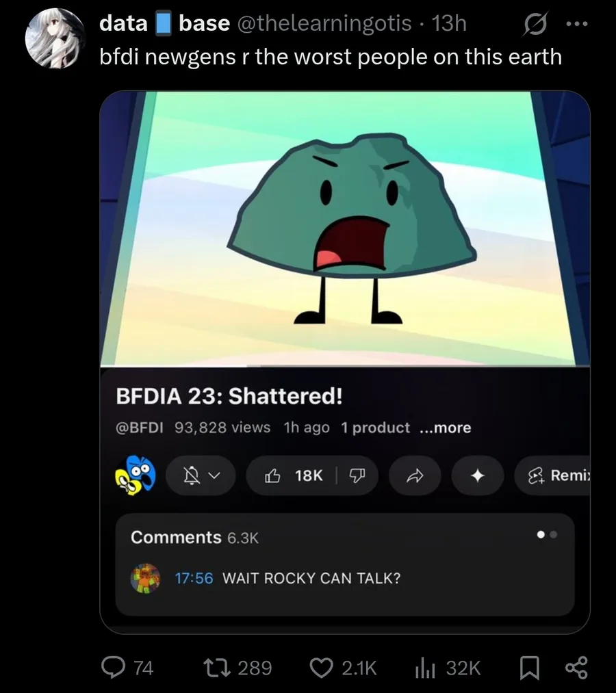Viewport: 616px width, 693px height.
Task: Expand the Comments 6.3K section
Action: click(x=345, y=564)
